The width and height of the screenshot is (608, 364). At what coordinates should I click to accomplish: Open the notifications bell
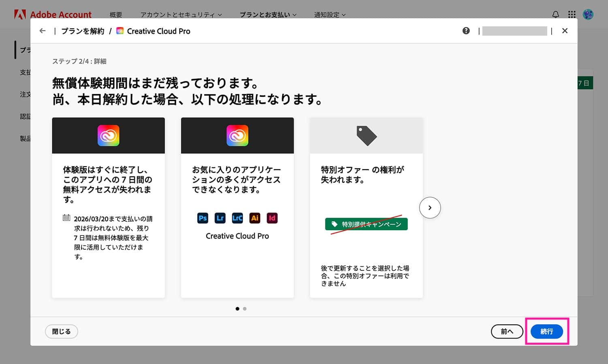(x=555, y=14)
